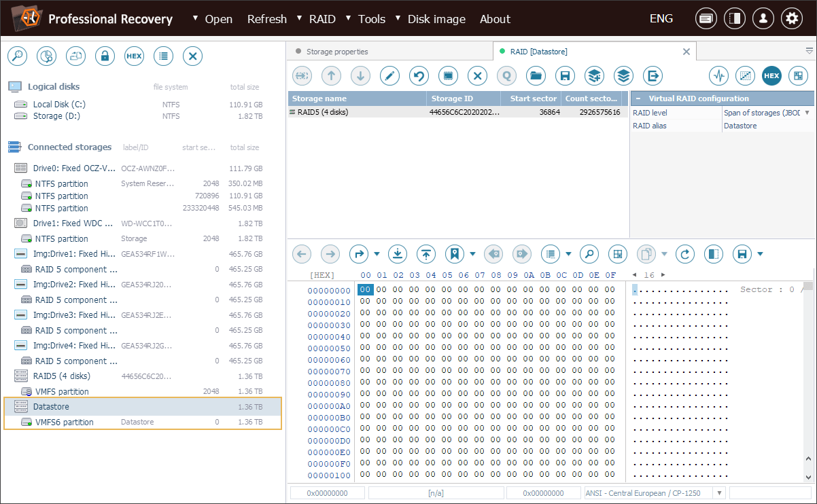
Task: Click the About link in top bar
Action: [495, 19]
